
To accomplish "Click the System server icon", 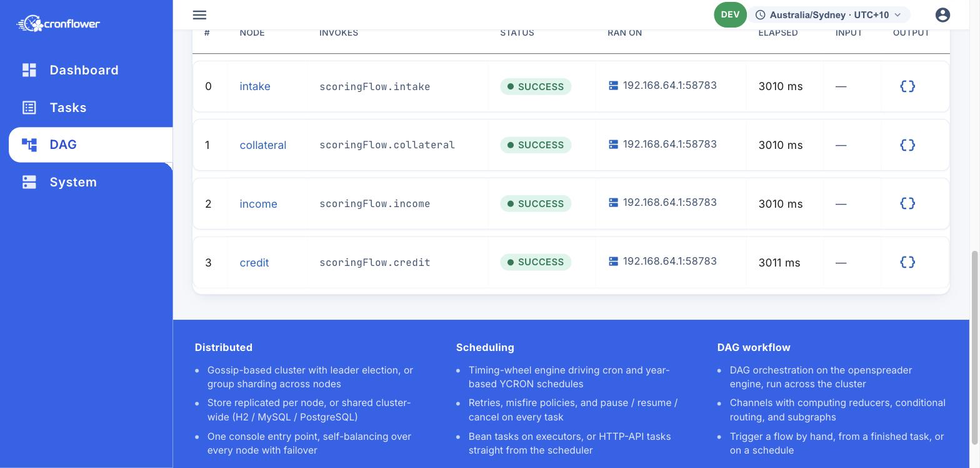I will tap(29, 182).
